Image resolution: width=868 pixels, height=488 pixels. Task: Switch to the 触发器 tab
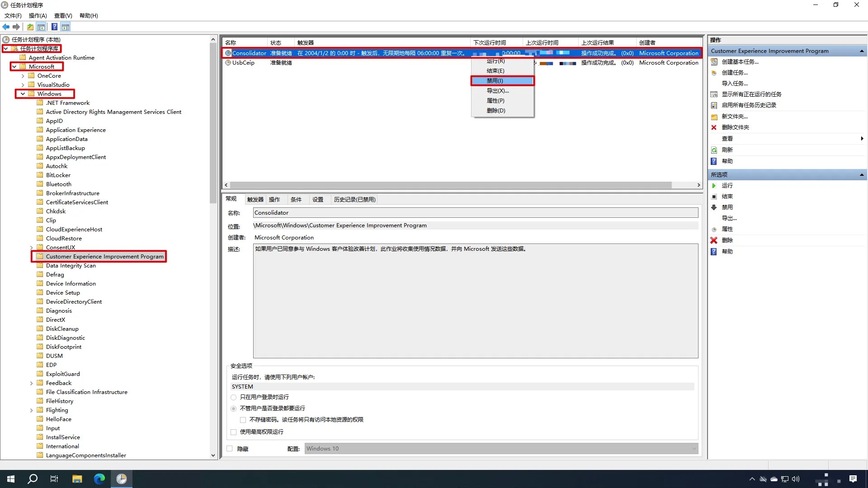point(255,199)
